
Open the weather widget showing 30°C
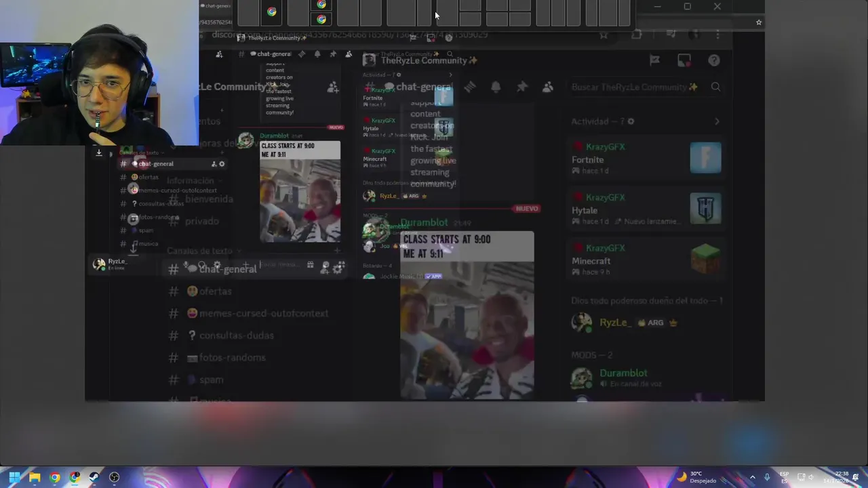tap(696, 477)
